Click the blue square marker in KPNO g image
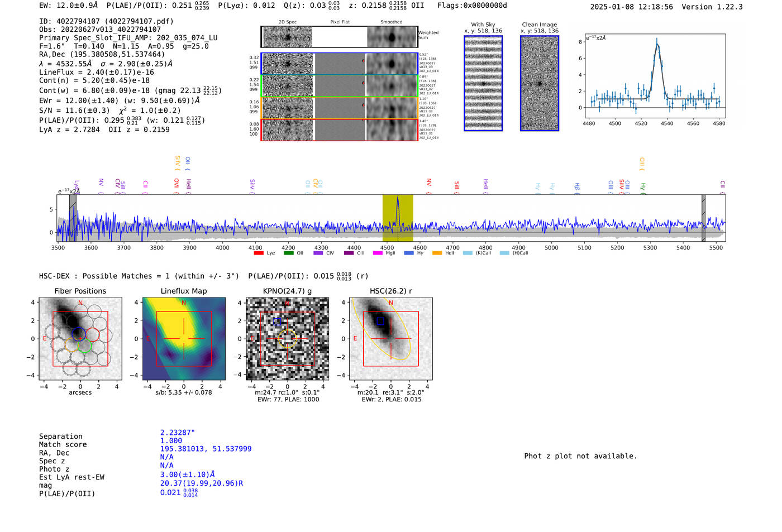Screen dimensions: 782x532 point(278,322)
